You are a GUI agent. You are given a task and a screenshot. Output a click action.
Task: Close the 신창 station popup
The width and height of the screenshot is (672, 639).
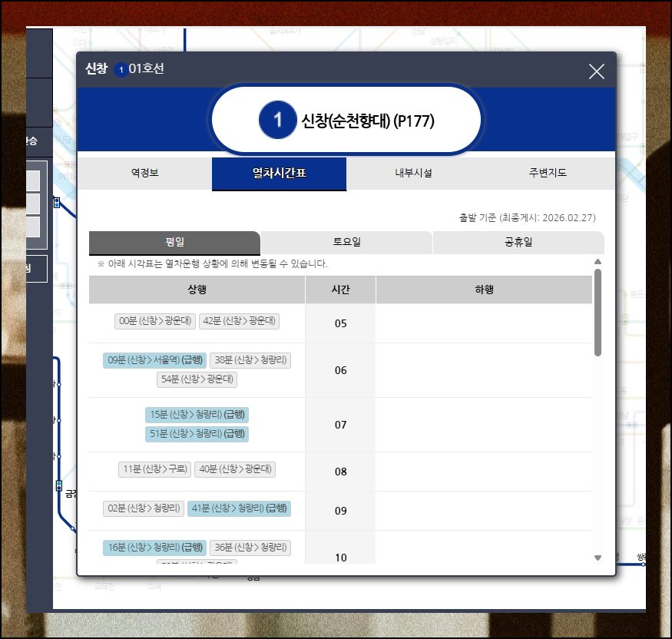[596, 71]
